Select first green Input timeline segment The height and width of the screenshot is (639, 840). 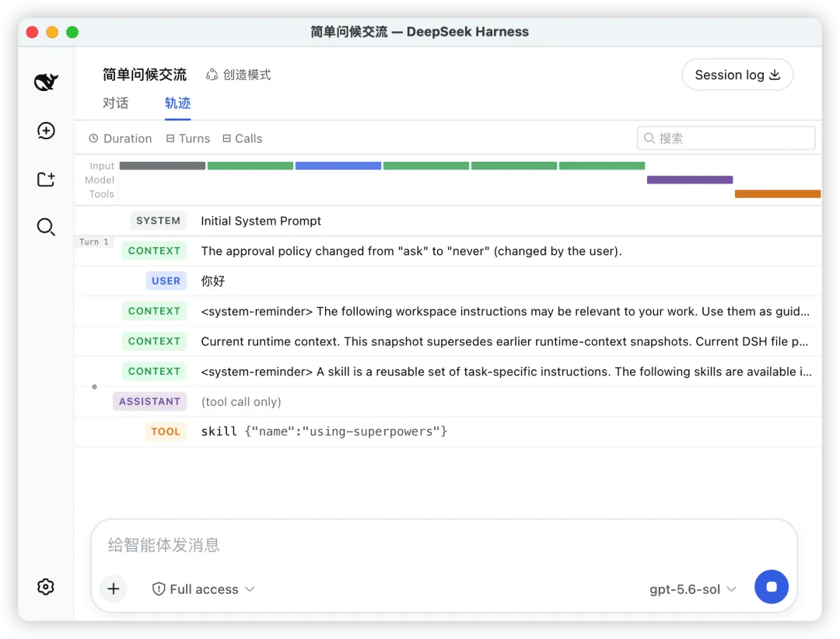coord(250,166)
